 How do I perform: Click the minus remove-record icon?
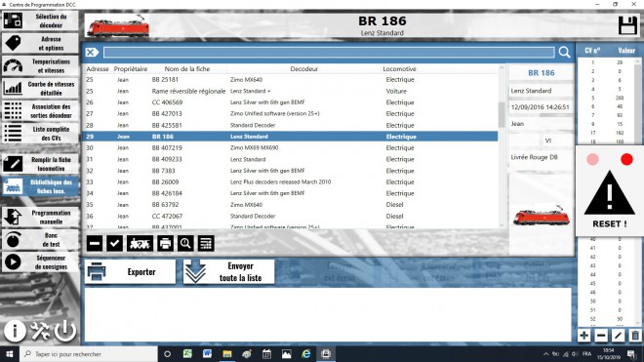tap(95, 244)
